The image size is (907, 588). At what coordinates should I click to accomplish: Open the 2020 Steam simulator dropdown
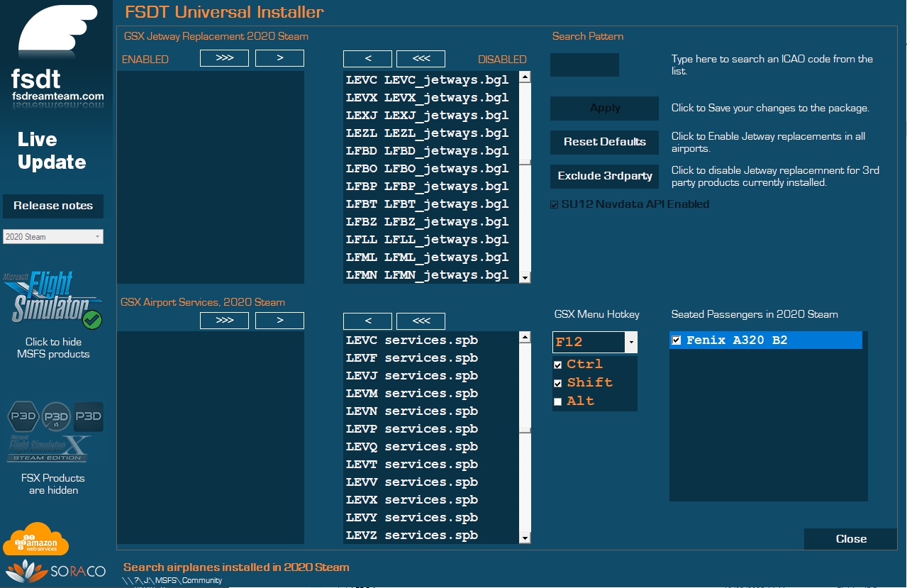click(x=53, y=237)
